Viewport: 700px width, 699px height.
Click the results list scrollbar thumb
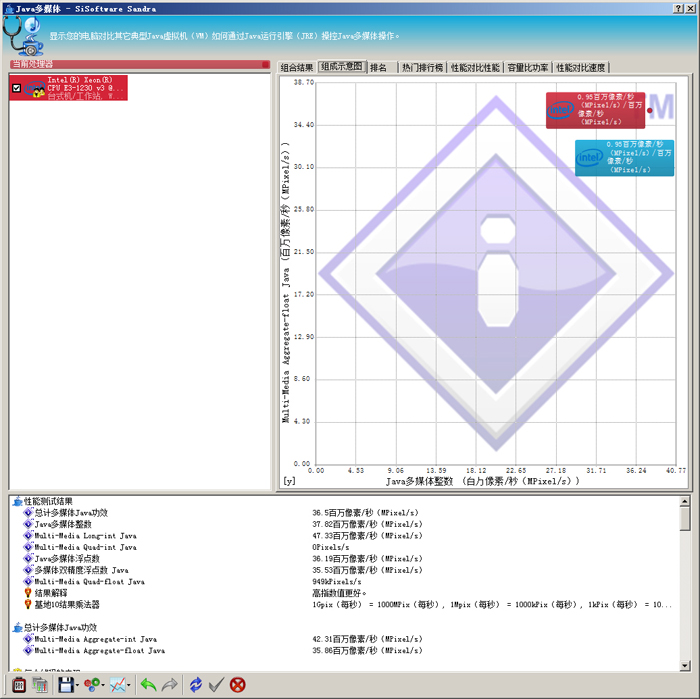click(685, 519)
